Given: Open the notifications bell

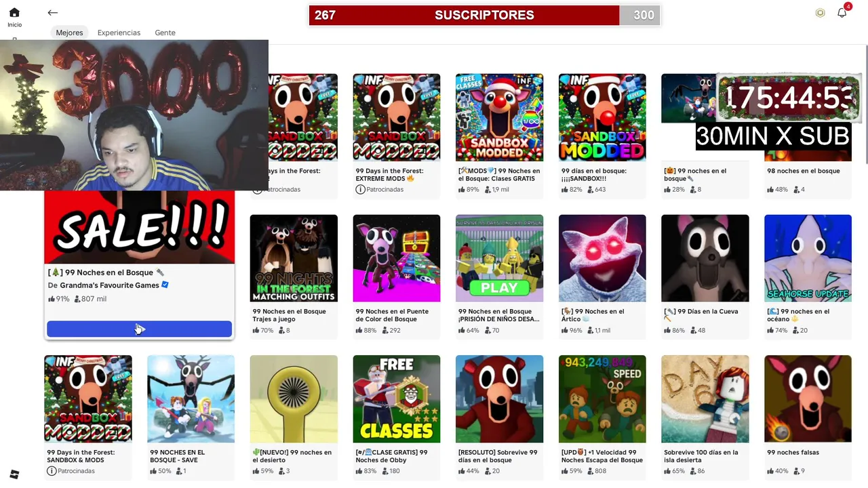Looking at the screenshot, I should click(x=842, y=13).
